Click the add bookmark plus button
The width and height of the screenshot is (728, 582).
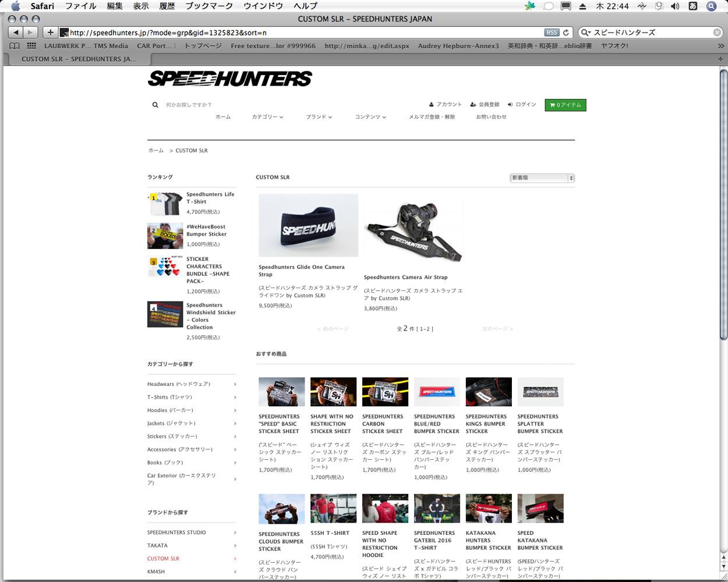tap(50, 33)
